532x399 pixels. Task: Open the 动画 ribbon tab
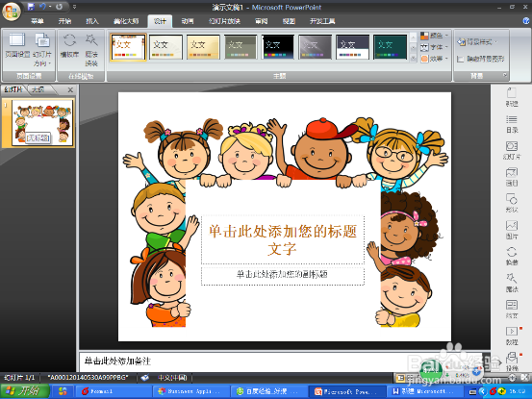pos(188,21)
